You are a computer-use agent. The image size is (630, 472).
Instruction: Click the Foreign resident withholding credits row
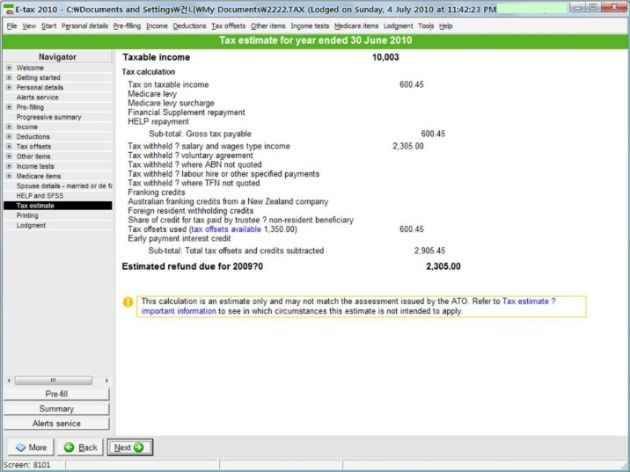pos(190,211)
